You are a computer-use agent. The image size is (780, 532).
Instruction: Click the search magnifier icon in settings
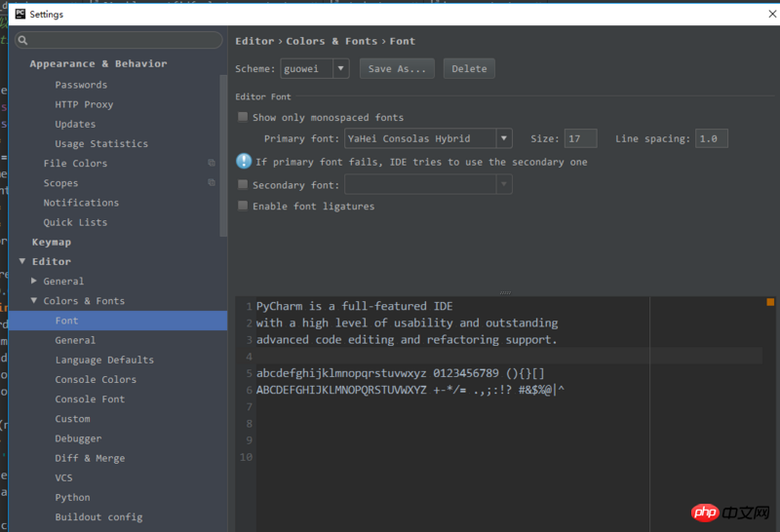coord(22,41)
